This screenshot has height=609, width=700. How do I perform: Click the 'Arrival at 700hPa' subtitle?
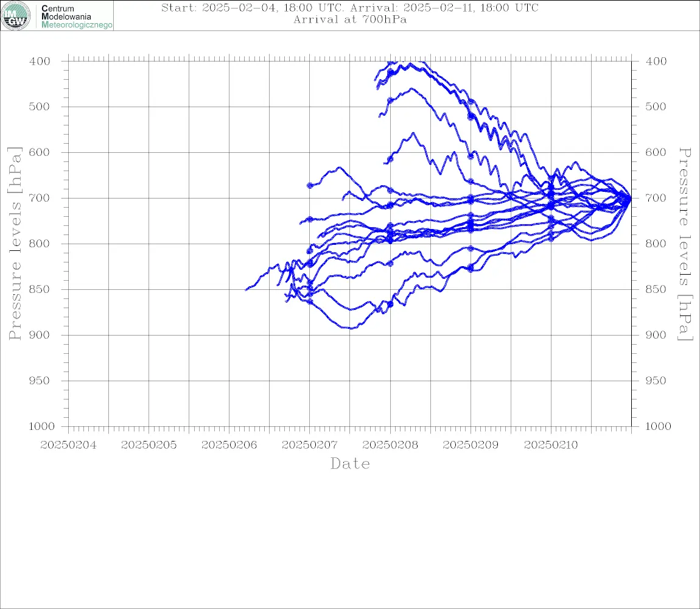tap(350, 19)
